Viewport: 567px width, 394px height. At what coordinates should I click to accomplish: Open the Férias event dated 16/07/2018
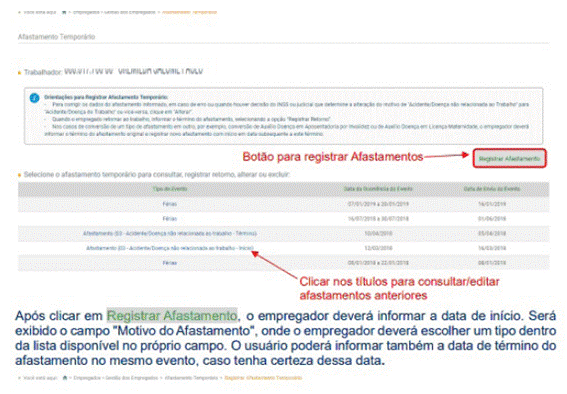coord(170,219)
